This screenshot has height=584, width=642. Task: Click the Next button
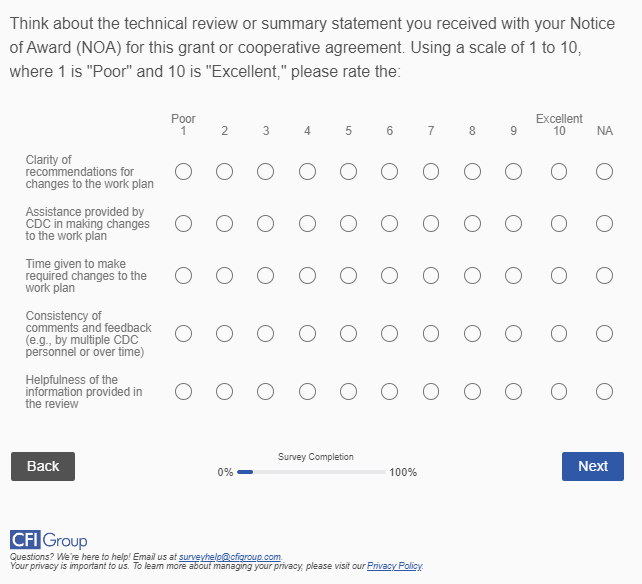[x=593, y=466]
